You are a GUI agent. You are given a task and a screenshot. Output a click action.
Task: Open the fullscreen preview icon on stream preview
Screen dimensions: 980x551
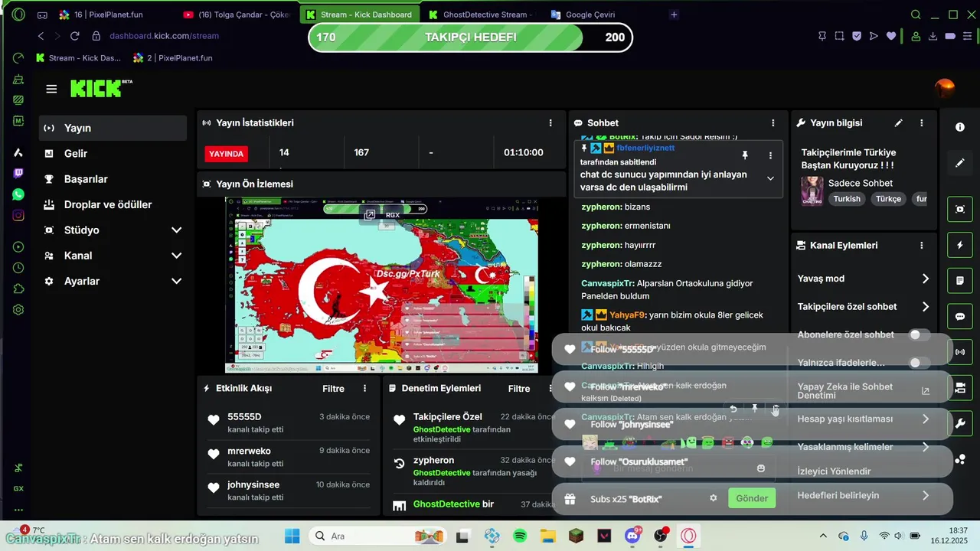point(369,215)
